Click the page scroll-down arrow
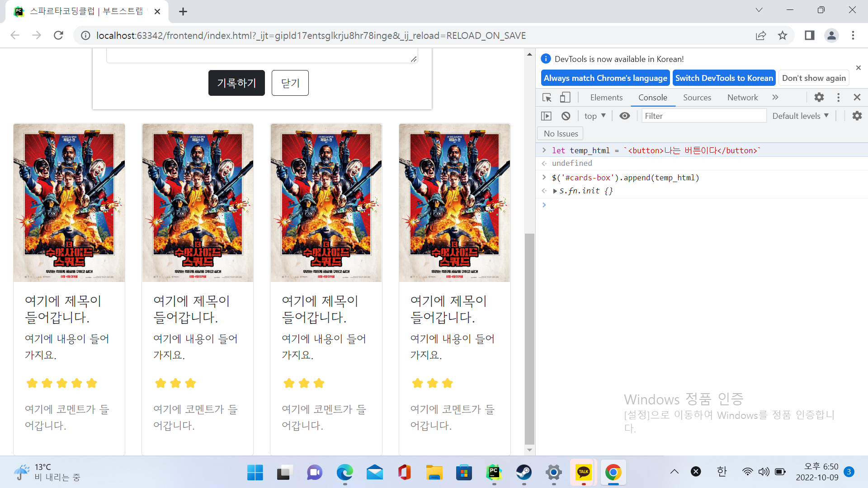This screenshot has width=868, height=488. click(x=529, y=450)
